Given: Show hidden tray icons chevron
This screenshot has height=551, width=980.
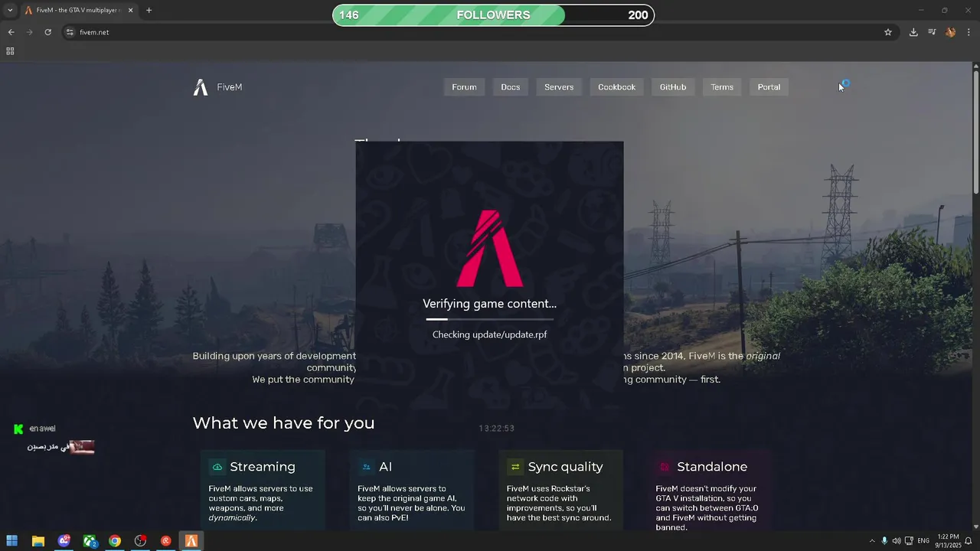Looking at the screenshot, I should (871, 541).
